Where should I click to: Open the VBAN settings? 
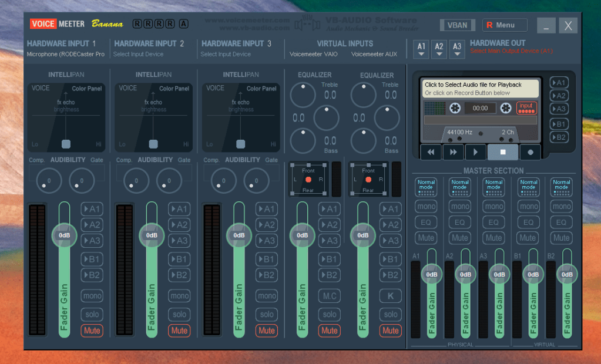coord(457,25)
